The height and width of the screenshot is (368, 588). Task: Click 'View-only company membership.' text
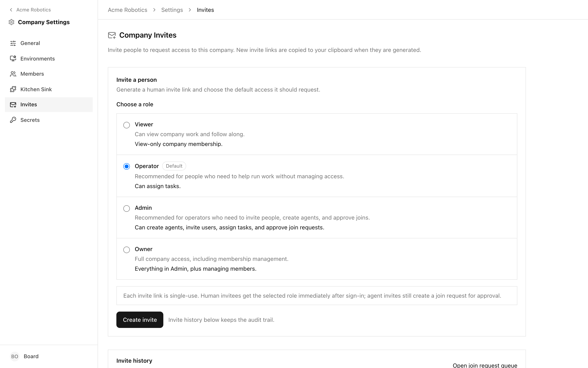179,144
